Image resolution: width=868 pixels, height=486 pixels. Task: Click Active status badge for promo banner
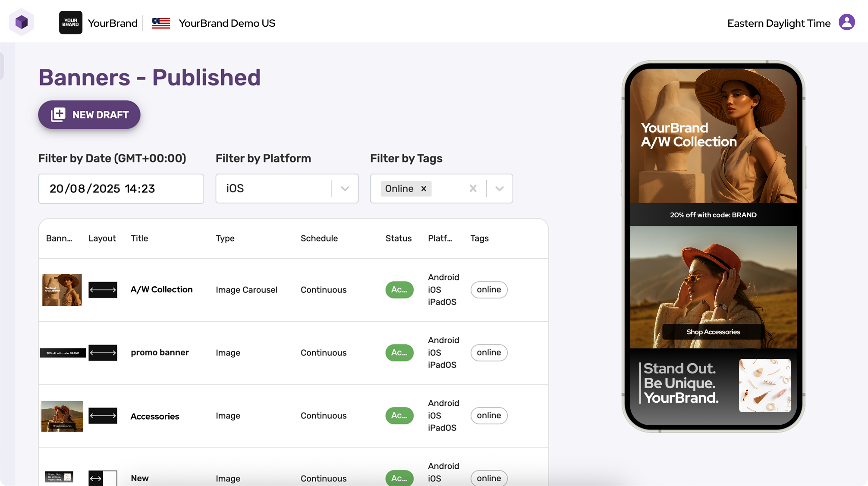point(399,353)
